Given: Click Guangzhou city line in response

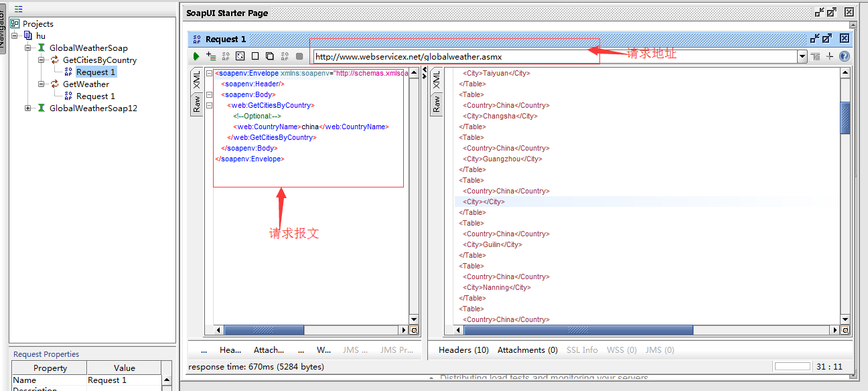Looking at the screenshot, I should tap(502, 159).
